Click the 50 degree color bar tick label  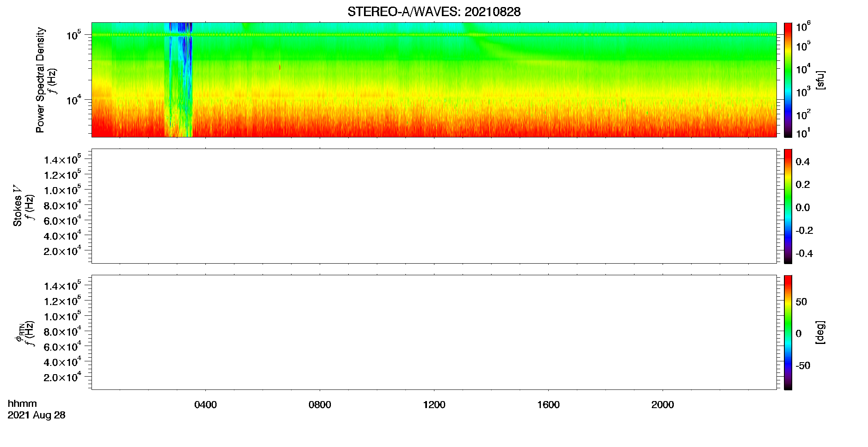pos(801,302)
